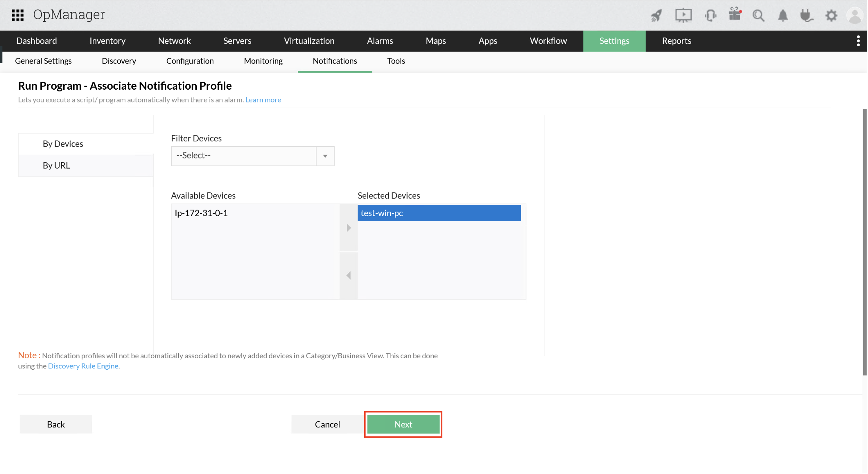Open the gear settings icon
868x474 pixels.
[x=832, y=16]
